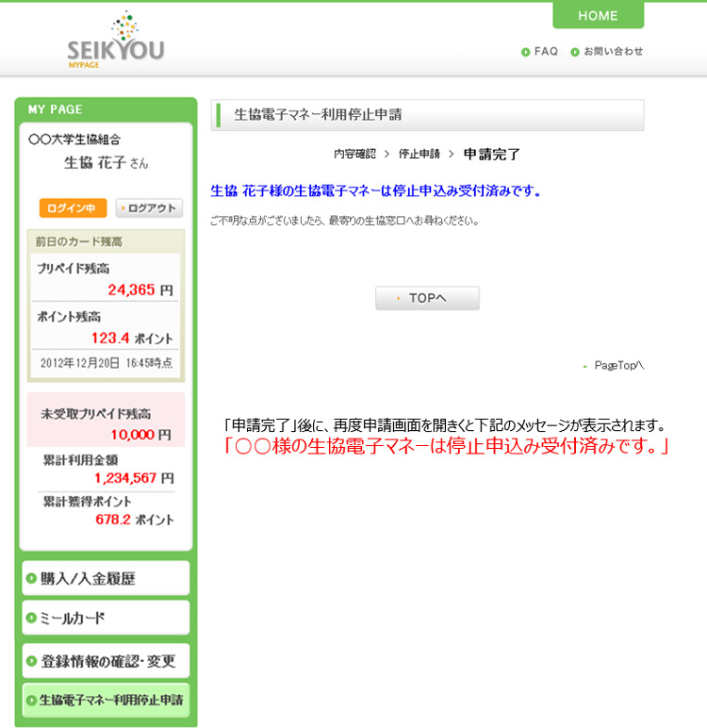Viewport: 707px width, 728px height.
Task: Click the blue 停止申込み受付済みです message
Action: [x=376, y=190]
